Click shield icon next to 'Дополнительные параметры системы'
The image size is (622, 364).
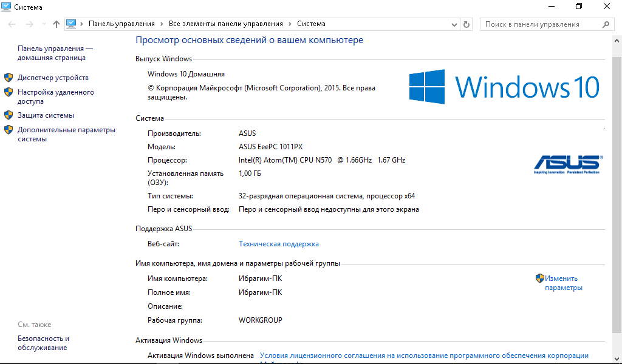9,130
